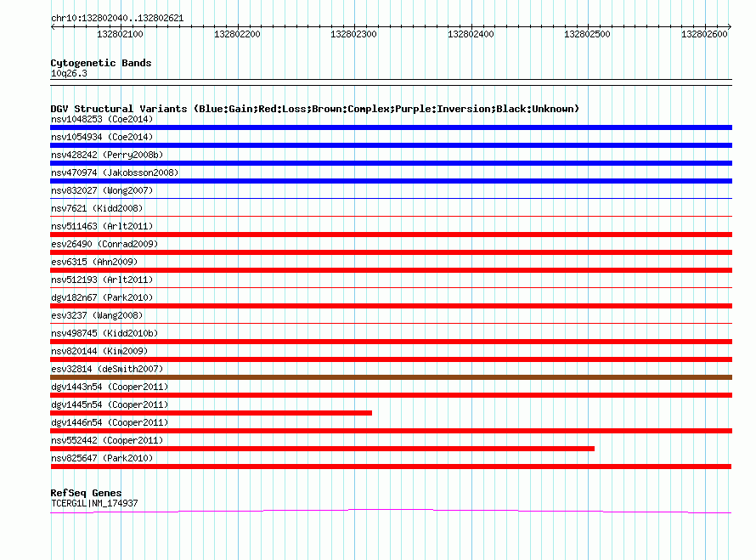Open nsv470974 (Jakobsson2008) variant label
Viewport: 756px width, 560px height.
[115, 173]
